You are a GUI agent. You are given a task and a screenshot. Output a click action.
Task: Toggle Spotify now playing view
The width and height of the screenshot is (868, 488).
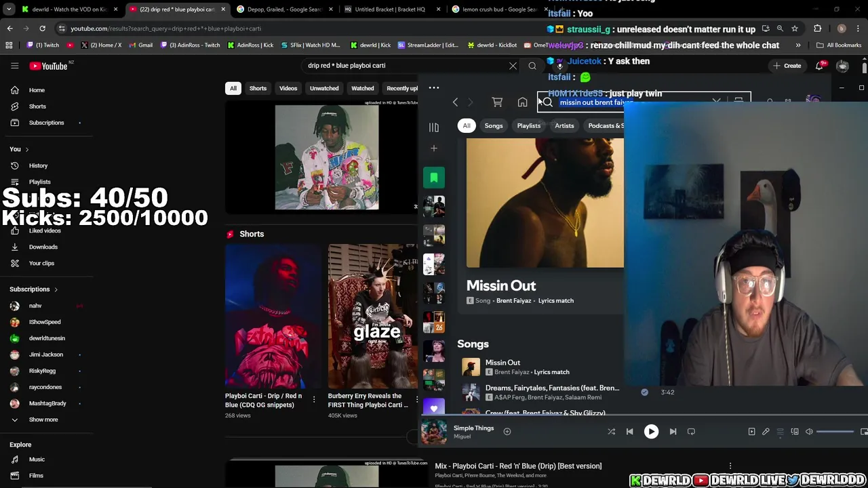pos(751,432)
